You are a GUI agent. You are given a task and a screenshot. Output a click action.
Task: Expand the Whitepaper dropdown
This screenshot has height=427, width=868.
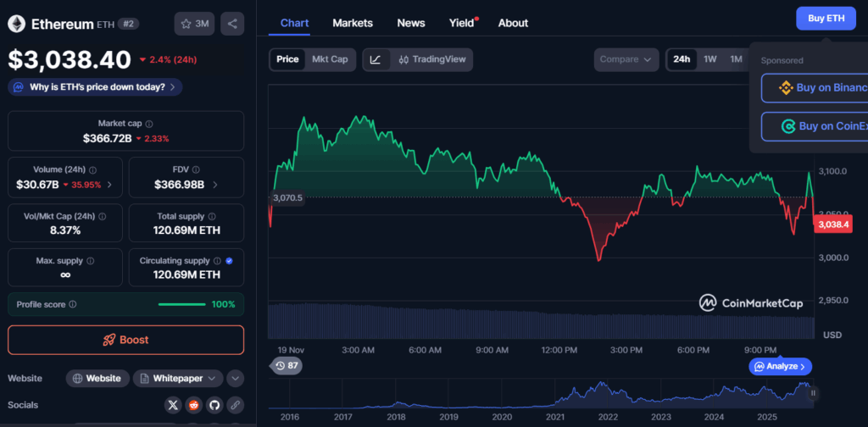[178, 378]
